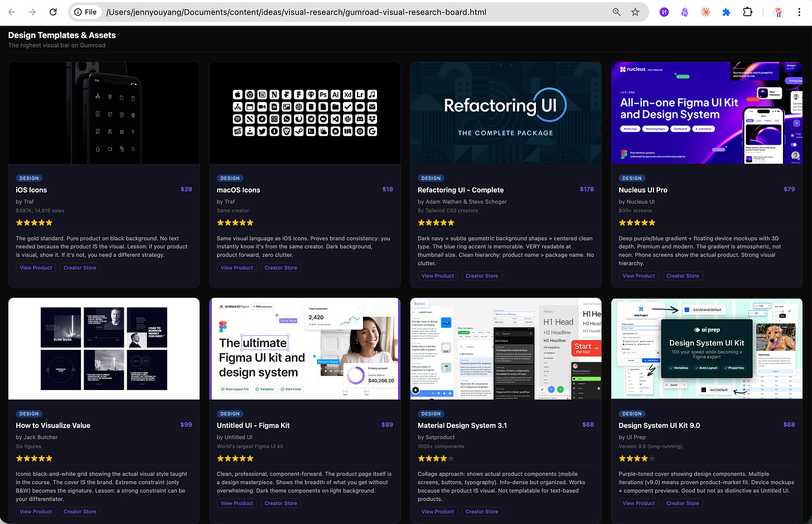
Task: Open View Product for Untitled UI Figma Kit
Action: pyautogui.click(x=236, y=503)
